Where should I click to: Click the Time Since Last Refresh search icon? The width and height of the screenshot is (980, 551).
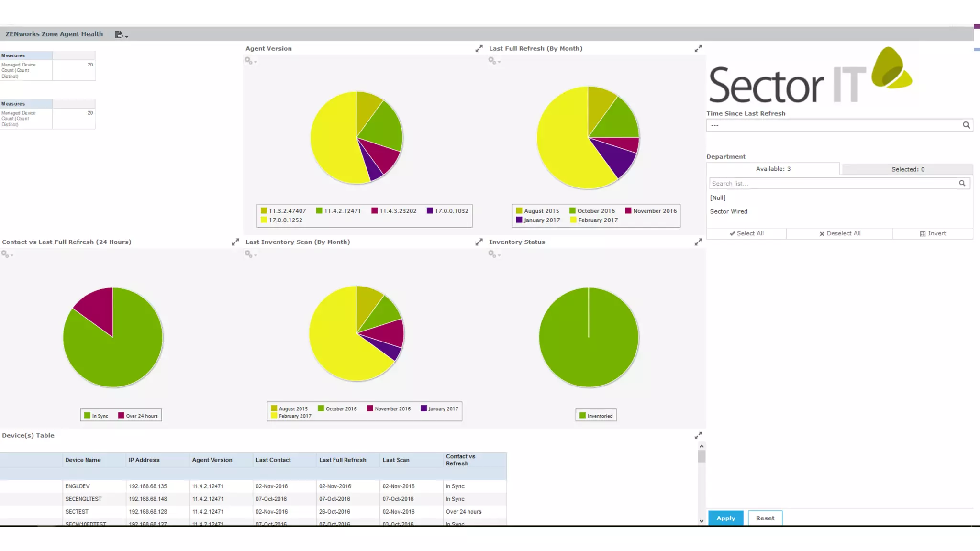click(966, 125)
